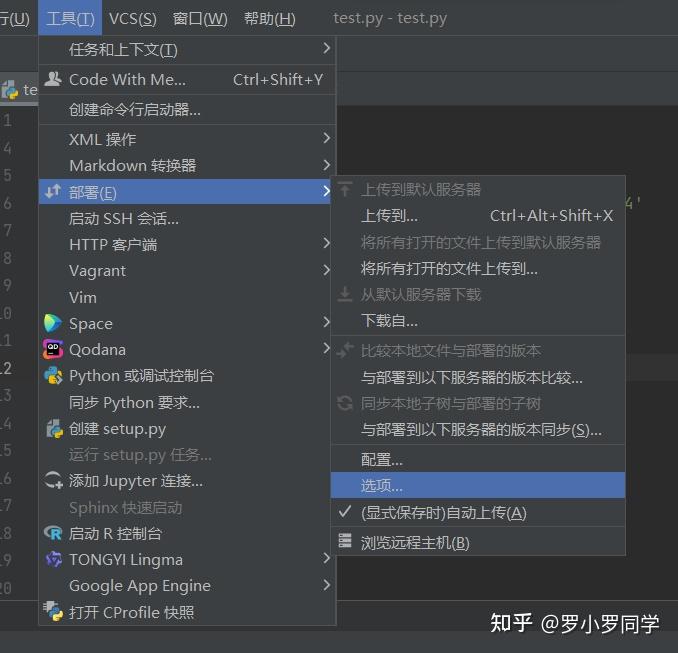Image resolution: width=678 pixels, height=653 pixels.
Task: Open the 帮助(H) menu
Action: click(x=270, y=18)
